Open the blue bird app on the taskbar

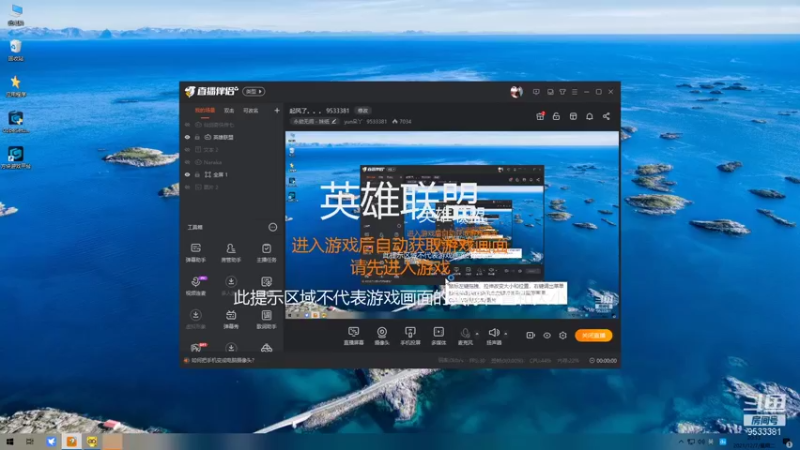pyautogui.click(x=51, y=442)
